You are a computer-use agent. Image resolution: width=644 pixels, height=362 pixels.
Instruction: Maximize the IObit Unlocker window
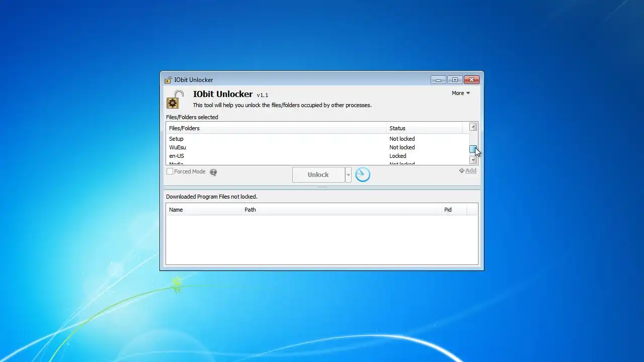click(455, 80)
